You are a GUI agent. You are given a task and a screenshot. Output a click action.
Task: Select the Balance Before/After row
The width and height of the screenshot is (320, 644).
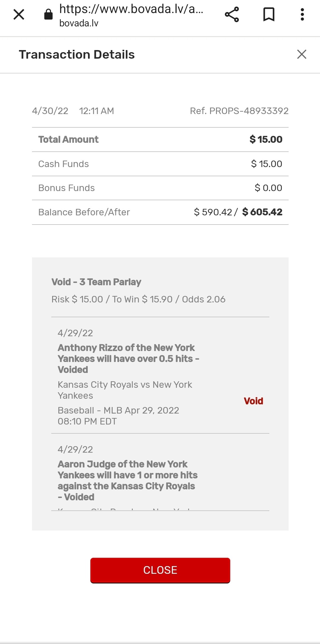(x=160, y=212)
